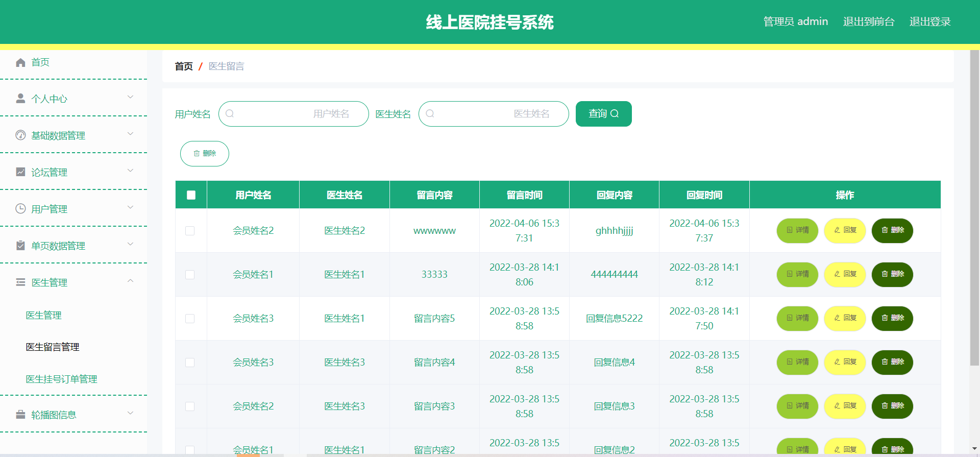The image size is (980, 457).
Task: Click the clock icon for 用户管理
Action: pos(20,209)
